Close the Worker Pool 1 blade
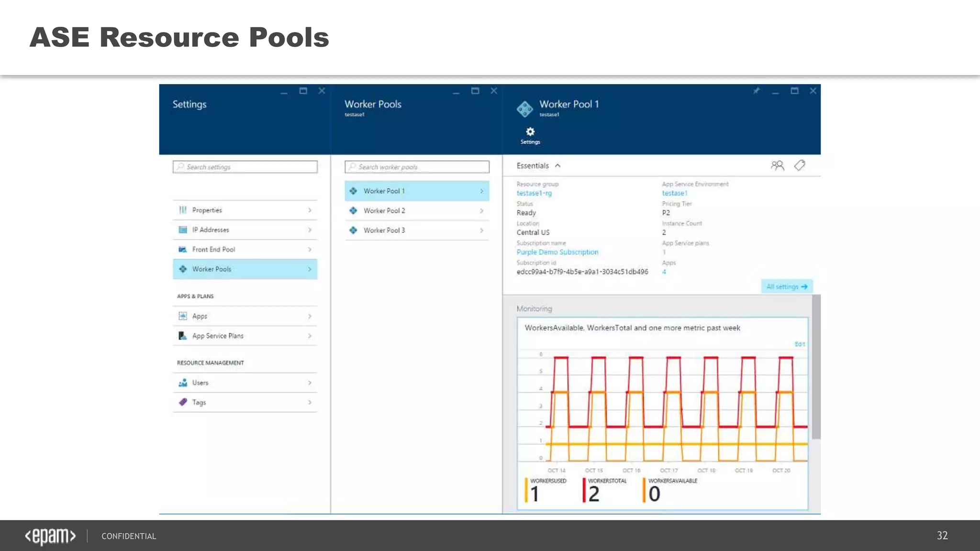 813,90
